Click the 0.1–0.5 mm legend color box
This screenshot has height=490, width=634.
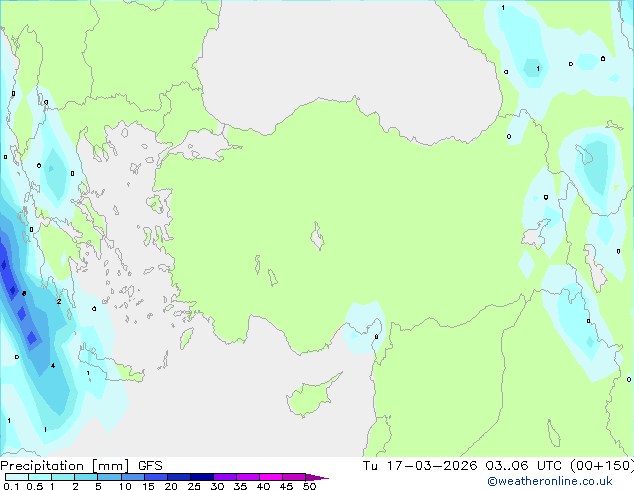(x=17, y=477)
